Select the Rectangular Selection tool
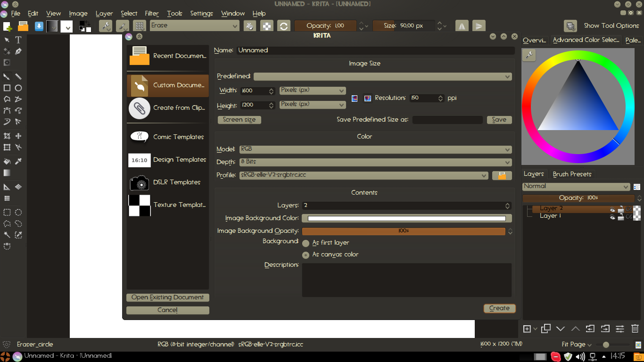The image size is (644, 362). (x=7, y=212)
